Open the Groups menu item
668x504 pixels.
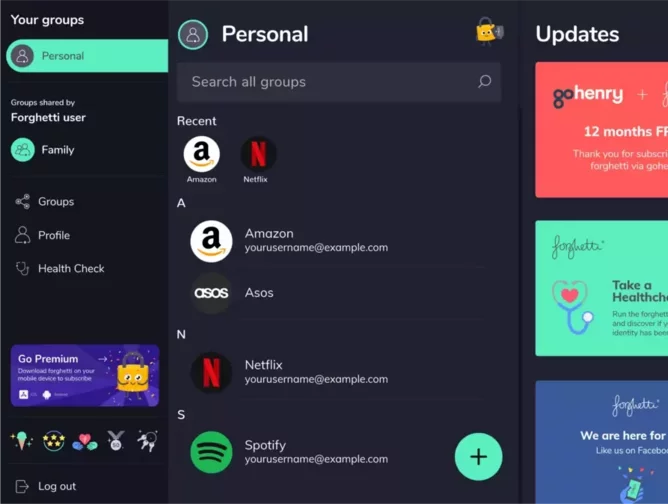[45, 202]
